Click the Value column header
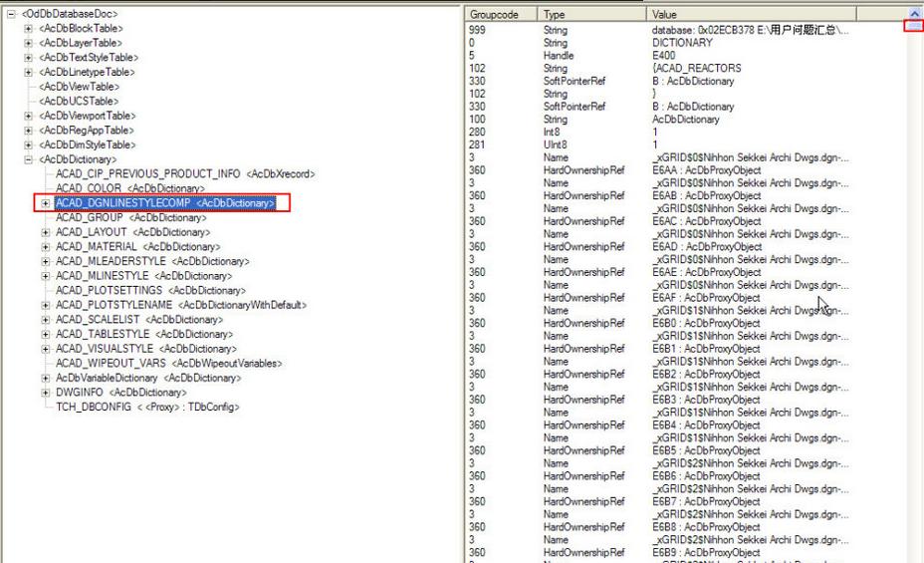Screen dimensions: 924x563 747,15
